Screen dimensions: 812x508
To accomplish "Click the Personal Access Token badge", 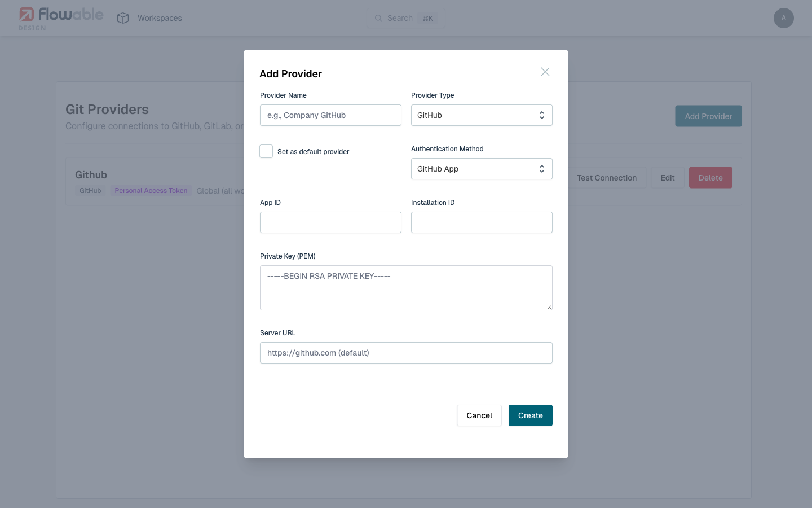I will pyautogui.click(x=151, y=191).
